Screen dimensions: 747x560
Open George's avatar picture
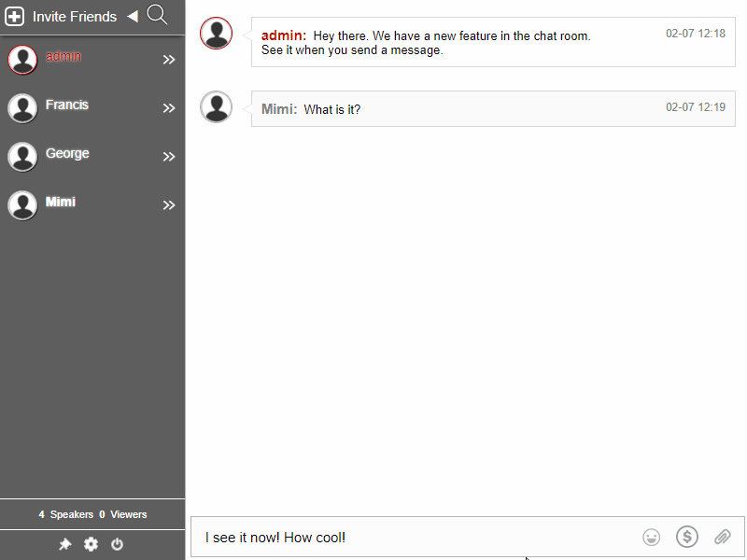point(22,156)
